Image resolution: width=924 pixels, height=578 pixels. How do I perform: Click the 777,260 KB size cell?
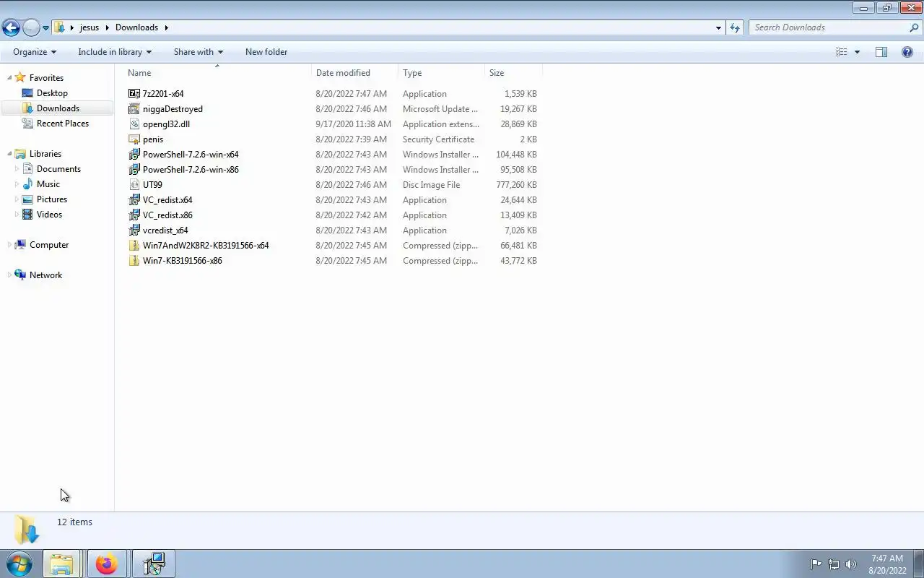[x=516, y=185]
